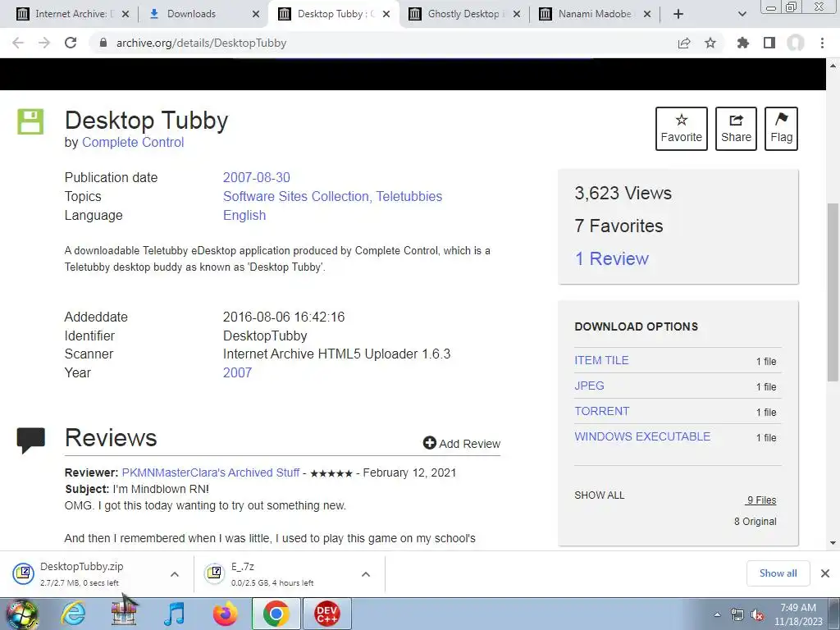Open the Complete Control author link

133,143
